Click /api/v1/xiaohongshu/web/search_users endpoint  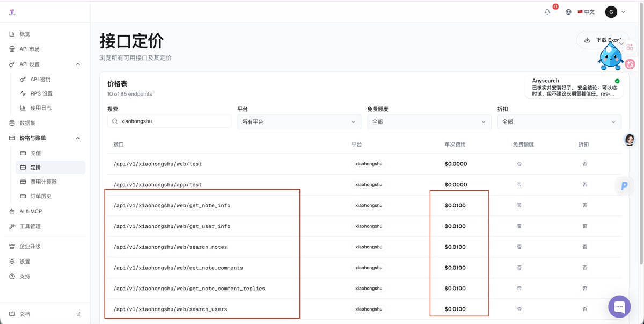170,309
